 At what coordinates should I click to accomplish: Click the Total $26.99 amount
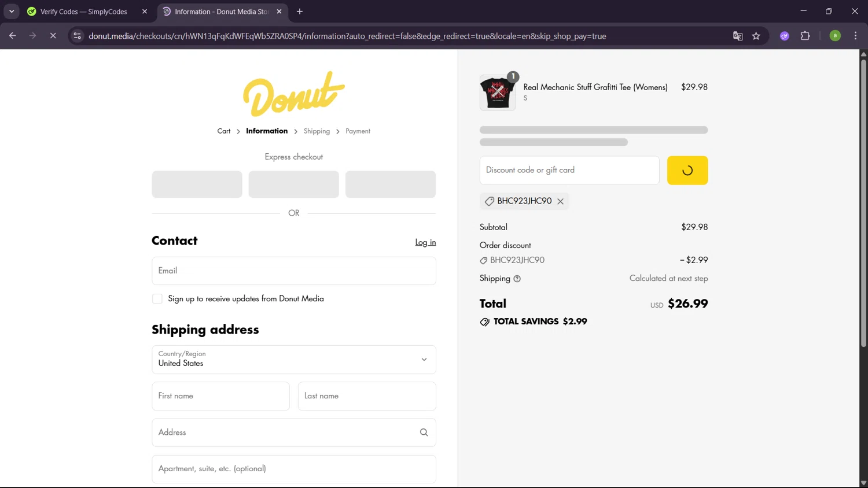coord(687,304)
